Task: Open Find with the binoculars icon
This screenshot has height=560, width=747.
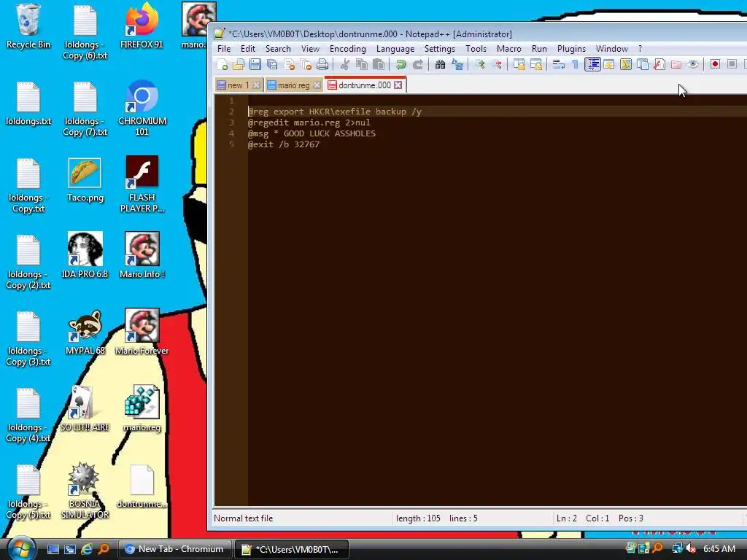Action: point(440,64)
